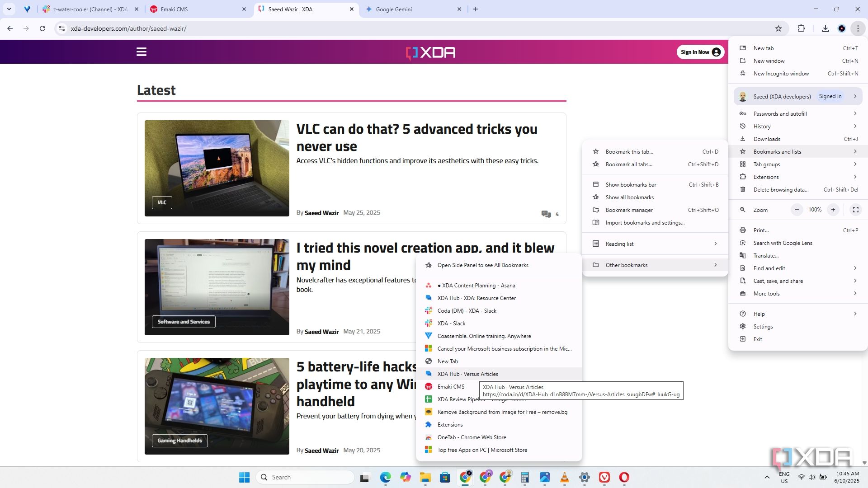Viewport: 868px width, 488px height.
Task: Click the page reload button
Action: (42, 28)
